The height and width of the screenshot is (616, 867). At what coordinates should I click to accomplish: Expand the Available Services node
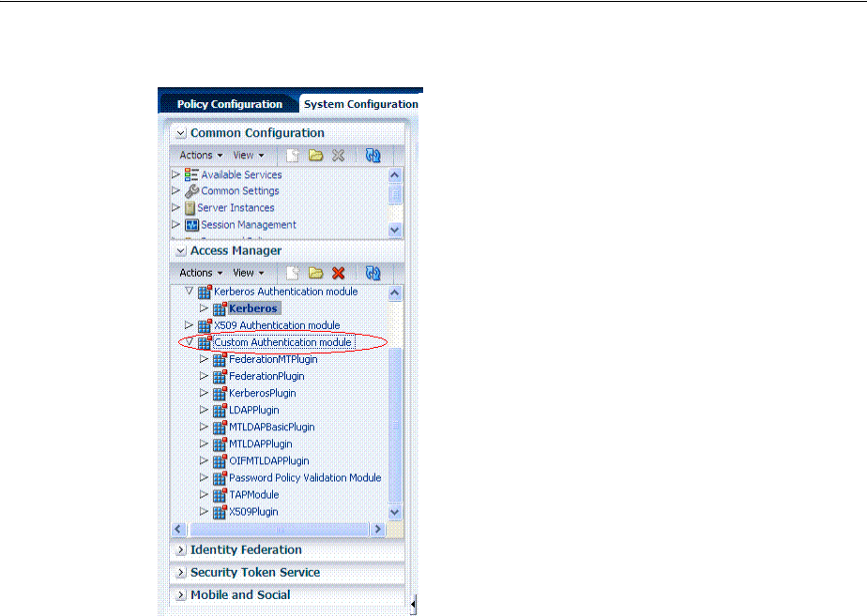[175, 174]
